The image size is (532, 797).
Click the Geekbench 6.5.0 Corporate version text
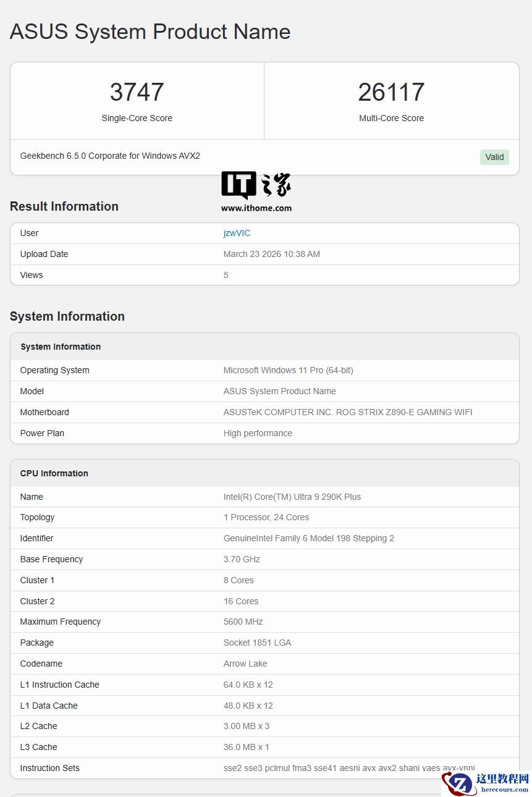110,156
